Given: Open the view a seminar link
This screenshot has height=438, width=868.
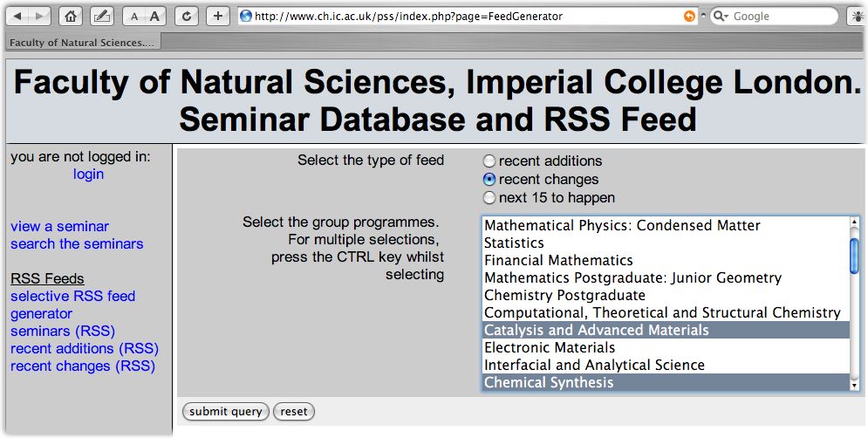Looking at the screenshot, I should click(60, 227).
